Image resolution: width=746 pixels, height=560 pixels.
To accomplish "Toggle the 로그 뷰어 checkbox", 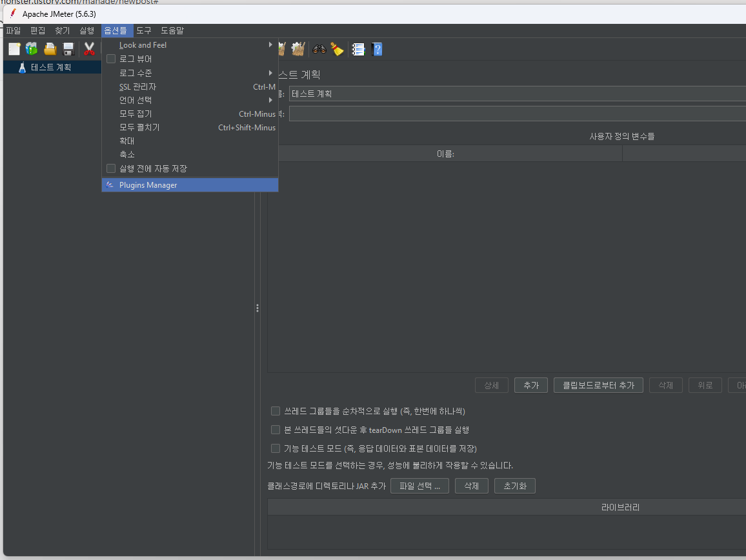I will tap(111, 59).
